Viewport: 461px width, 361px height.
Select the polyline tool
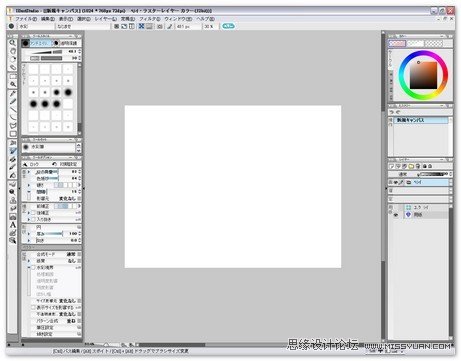pyautogui.click(x=12, y=126)
